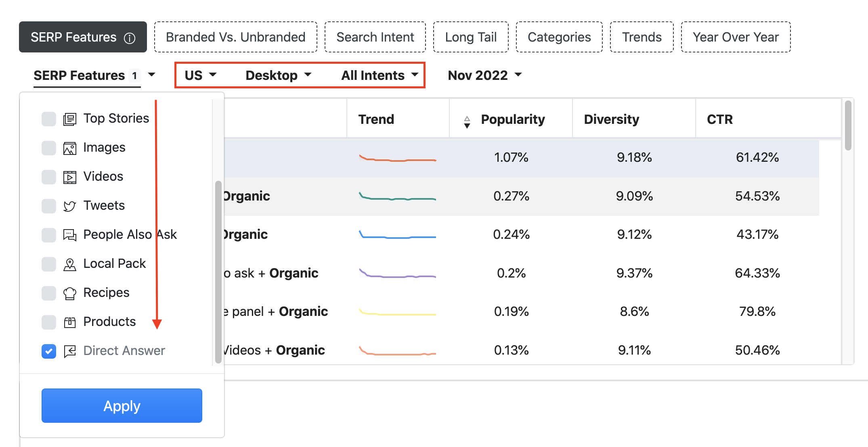Click the Videos film icon
868x447 pixels.
[69, 177]
